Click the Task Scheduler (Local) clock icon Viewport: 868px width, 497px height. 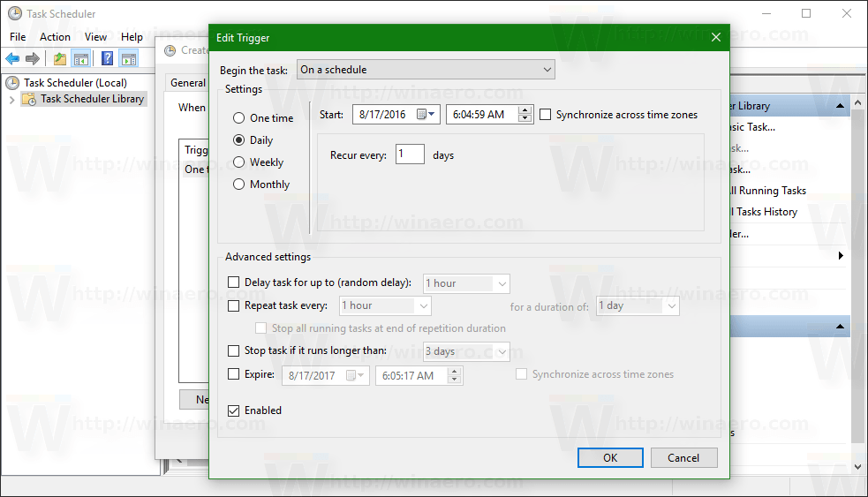click(12, 83)
